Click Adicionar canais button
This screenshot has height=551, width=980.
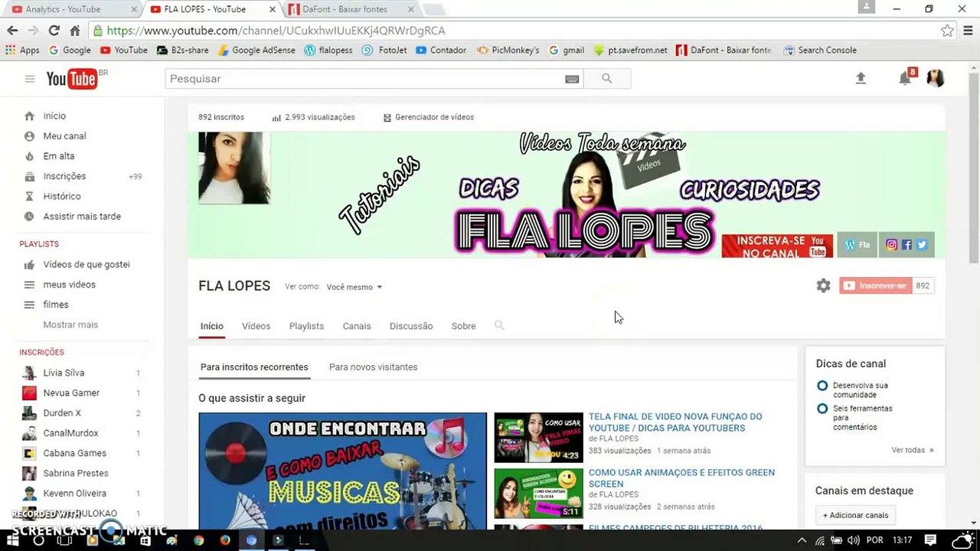855,515
